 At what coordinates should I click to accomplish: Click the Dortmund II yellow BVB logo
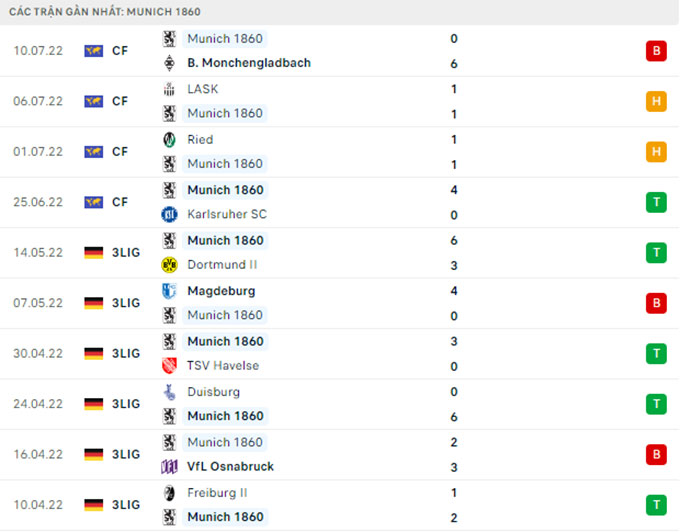[x=169, y=265]
